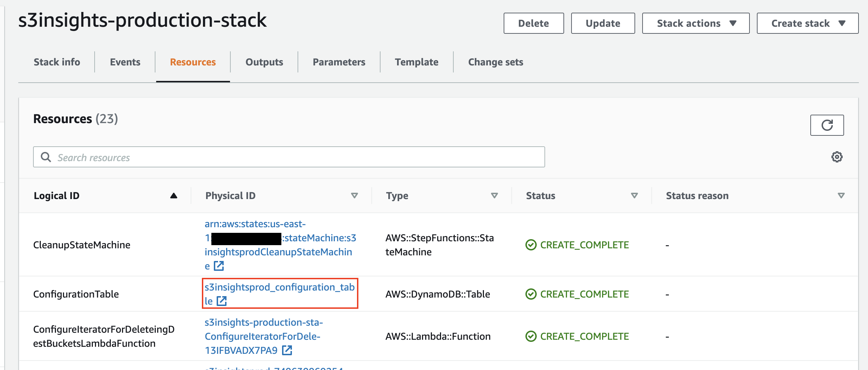Sort by Logical ID ascending arrow
The image size is (868, 370).
173,196
